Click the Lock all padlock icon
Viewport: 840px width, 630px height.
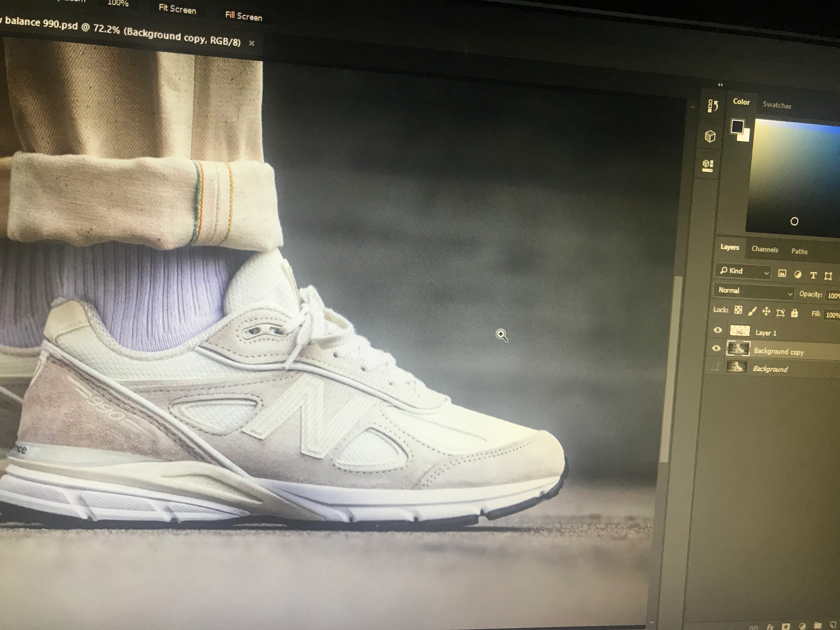coord(794,313)
